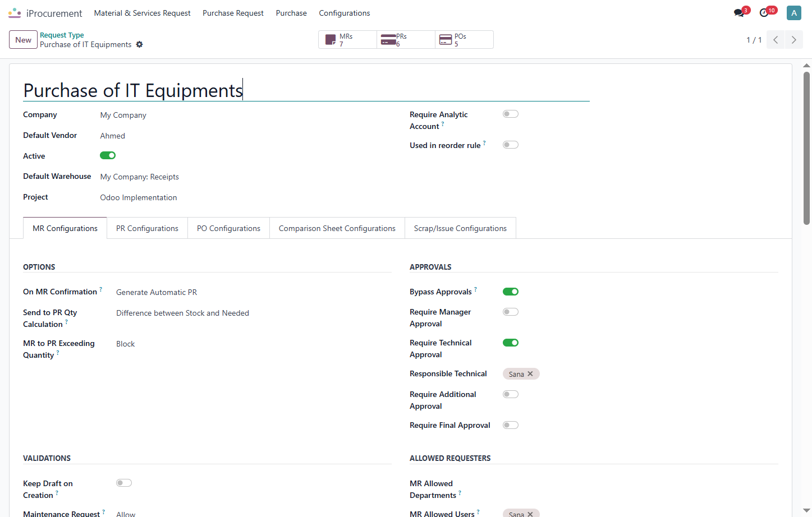The image size is (812, 517).
Task: Enable Require Final Approval
Action: click(x=511, y=425)
